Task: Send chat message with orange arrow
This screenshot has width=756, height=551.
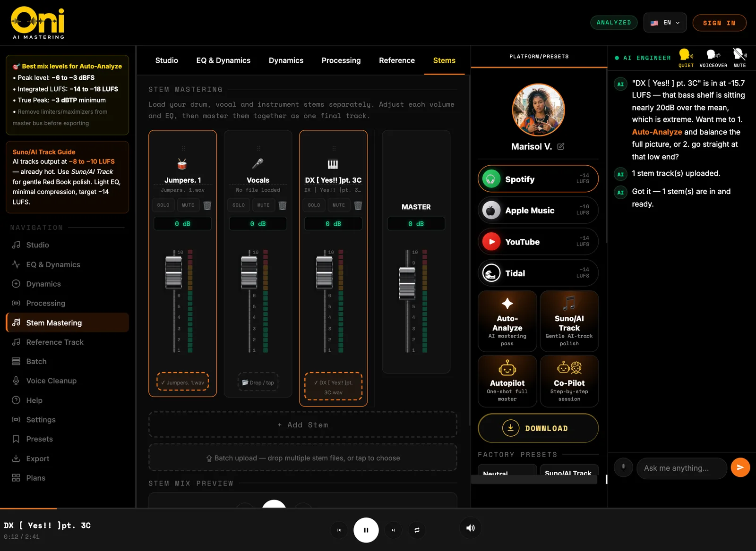Action: coord(740,467)
